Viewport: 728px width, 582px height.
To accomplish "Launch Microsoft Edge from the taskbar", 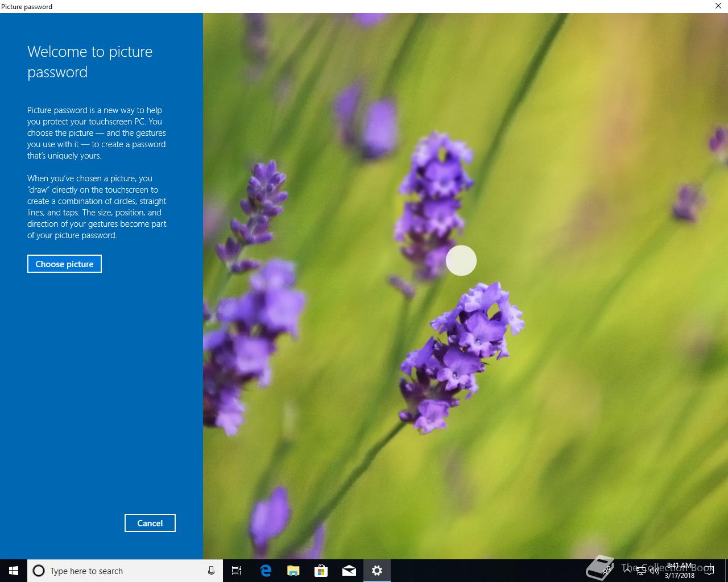I will click(x=265, y=571).
